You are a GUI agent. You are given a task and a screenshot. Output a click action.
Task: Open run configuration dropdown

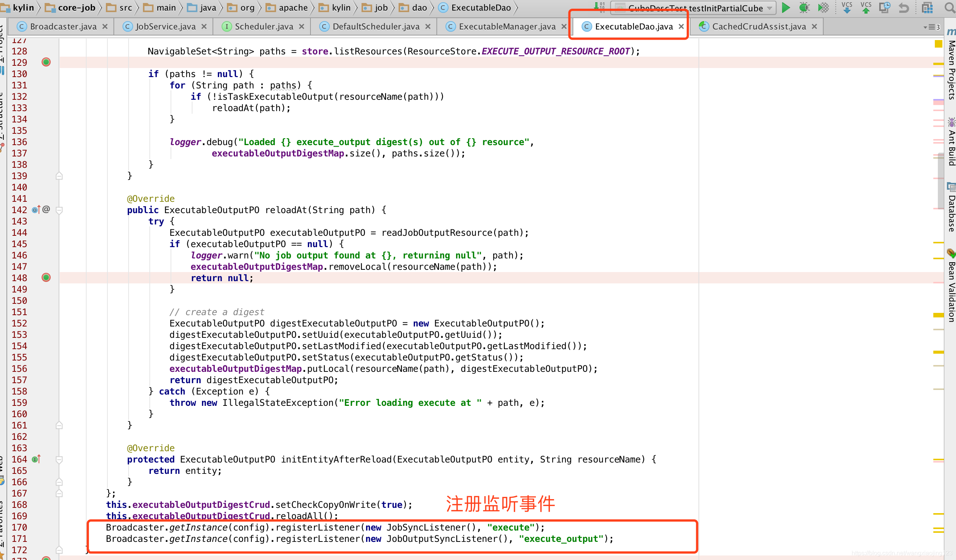tap(694, 8)
